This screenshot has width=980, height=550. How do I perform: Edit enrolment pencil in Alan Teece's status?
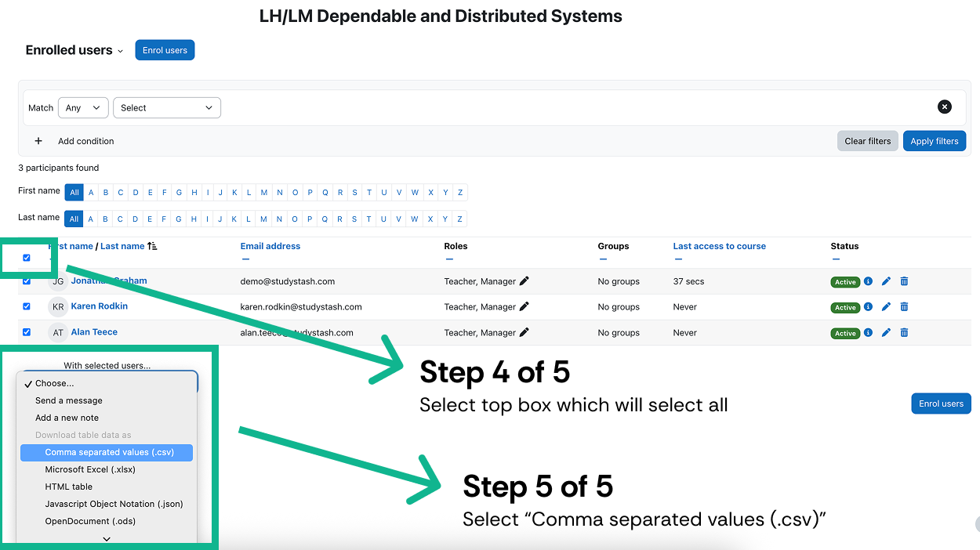tap(886, 333)
